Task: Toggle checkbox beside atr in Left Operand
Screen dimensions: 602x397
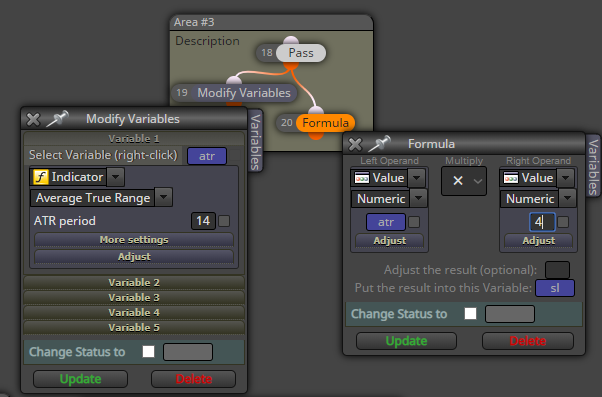Action: click(414, 222)
